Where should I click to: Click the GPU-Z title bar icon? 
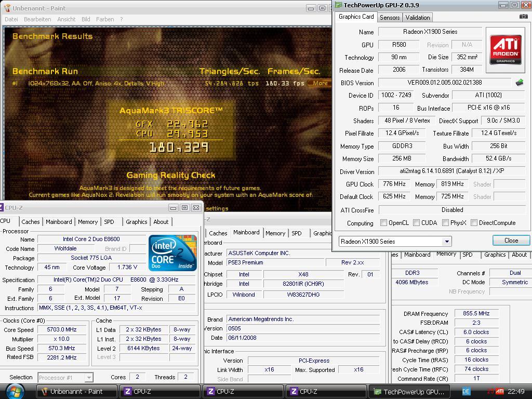(338, 5)
